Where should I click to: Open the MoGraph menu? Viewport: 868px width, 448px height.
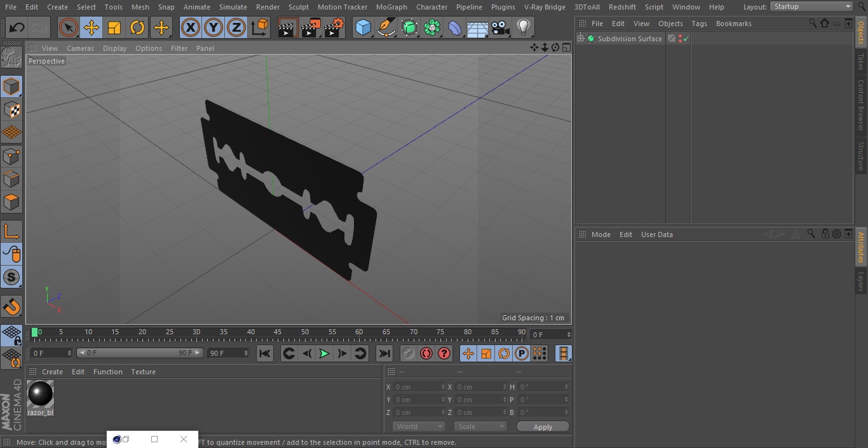point(391,7)
